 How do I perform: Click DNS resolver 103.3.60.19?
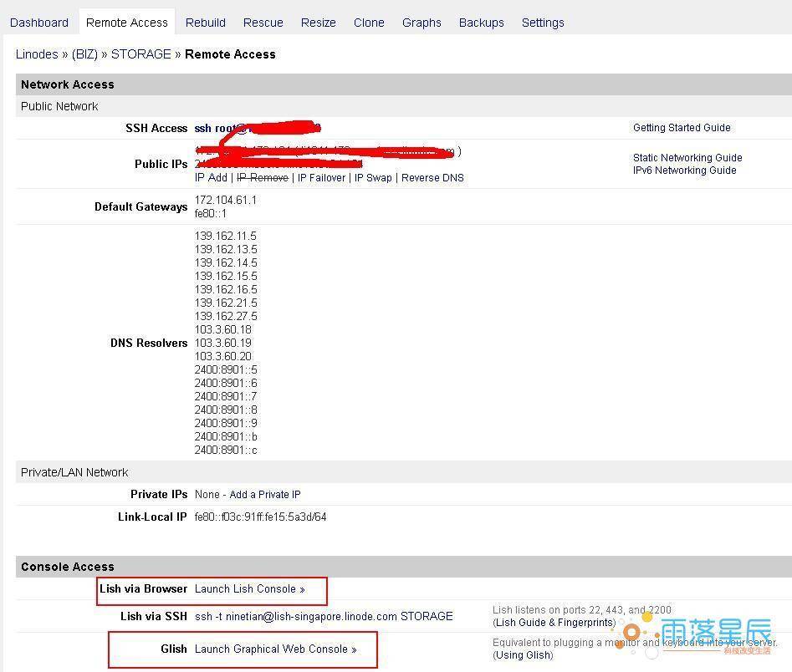point(222,343)
